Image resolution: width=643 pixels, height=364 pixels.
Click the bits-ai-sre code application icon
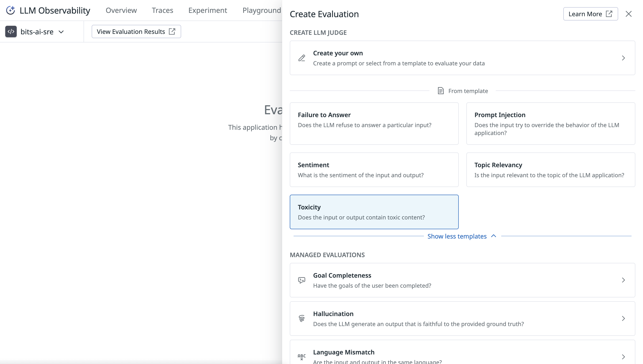11,31
